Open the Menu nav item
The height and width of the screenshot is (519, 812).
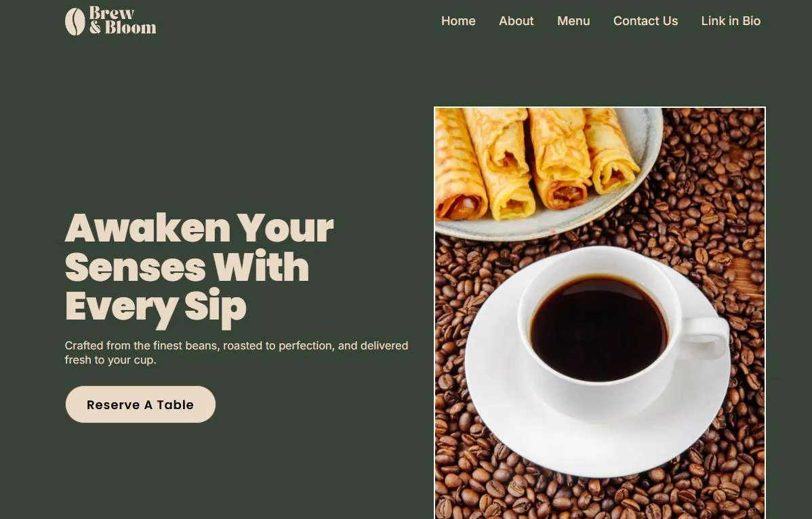(573, 21)
